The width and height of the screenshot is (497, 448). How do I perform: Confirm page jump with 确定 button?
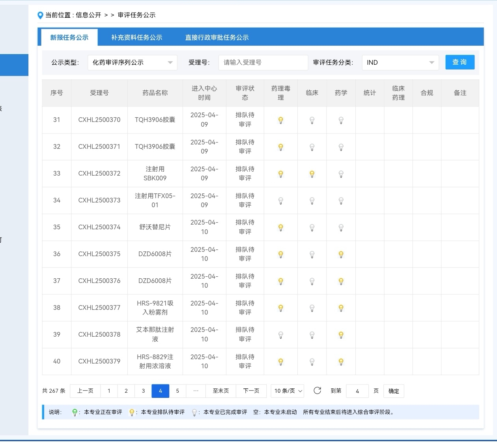click(x=394, y=391)
